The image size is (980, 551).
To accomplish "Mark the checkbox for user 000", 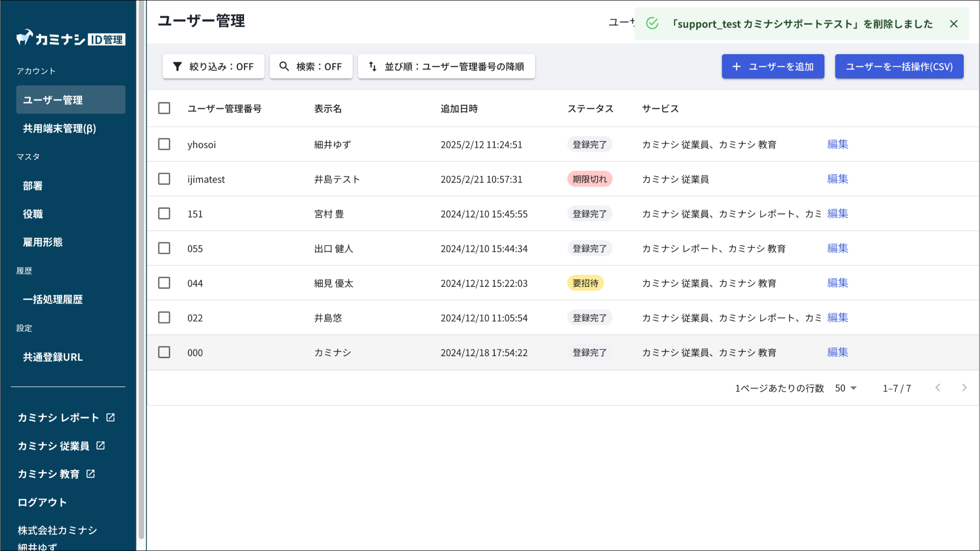I will (x=164, y=352).
